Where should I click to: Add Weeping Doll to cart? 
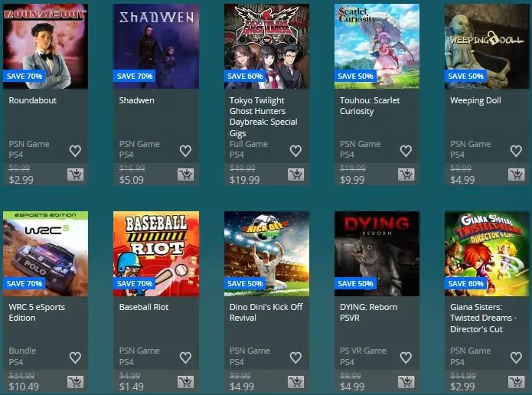point(517,175)
